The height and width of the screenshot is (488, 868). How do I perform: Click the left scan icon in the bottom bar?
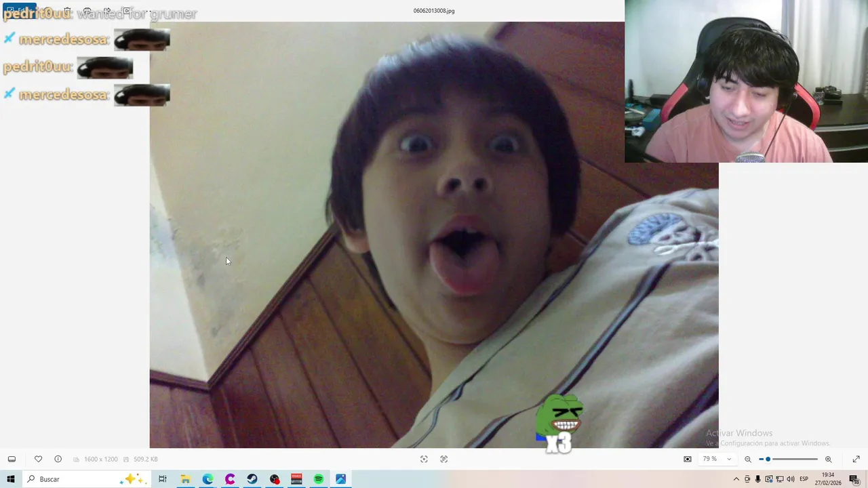(424, 459)
